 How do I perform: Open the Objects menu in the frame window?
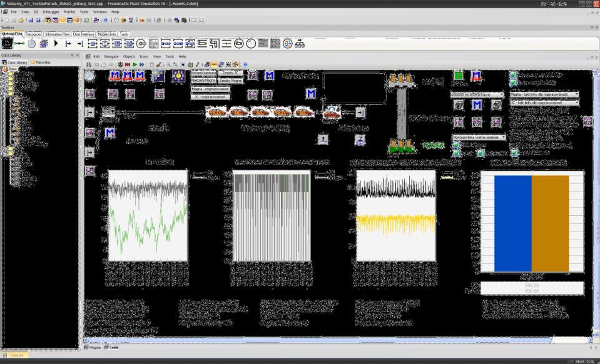(129, 56)
